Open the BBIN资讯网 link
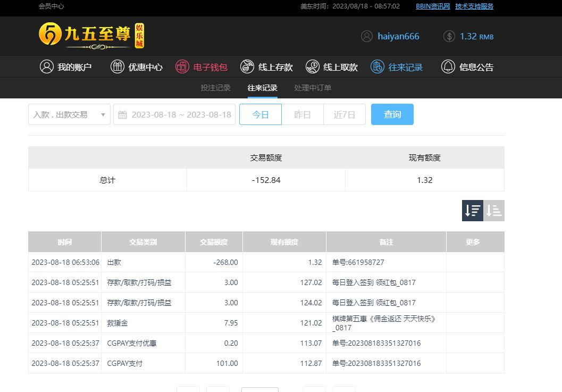Image resolution: width=562 pixels, height=392 pixels. (x=433, y=6)
